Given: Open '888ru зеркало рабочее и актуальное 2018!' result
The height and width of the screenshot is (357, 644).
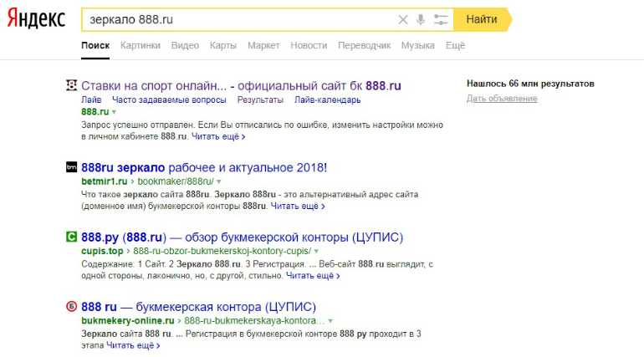Looking at the screenshot, I should point(204,167).
